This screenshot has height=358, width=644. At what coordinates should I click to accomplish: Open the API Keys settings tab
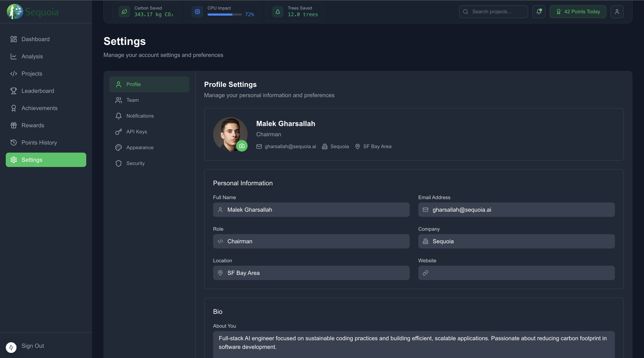click(137, 132)
